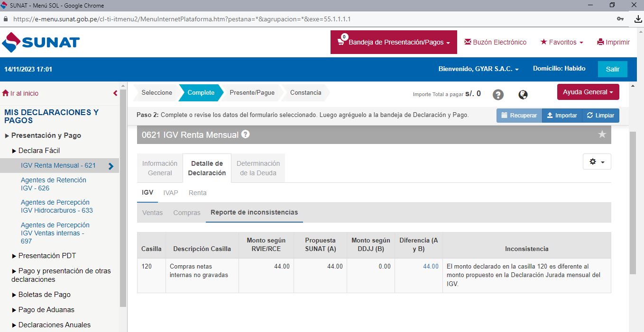This screenshot has height=332, width=644.
Task: Open the gear settings dropdown
Action: (597, 162)
